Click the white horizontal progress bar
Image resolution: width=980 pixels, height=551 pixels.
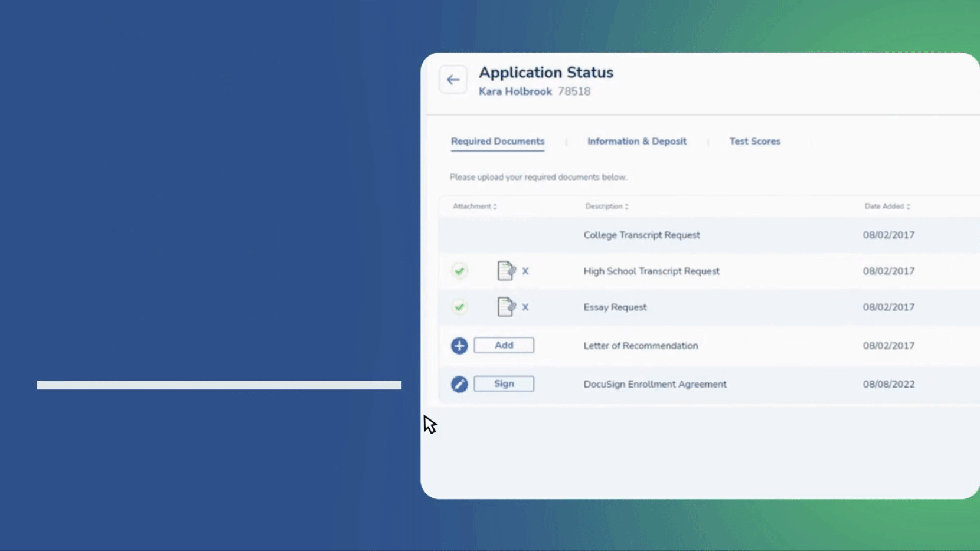pyautogui.click(x=219, y=385)
